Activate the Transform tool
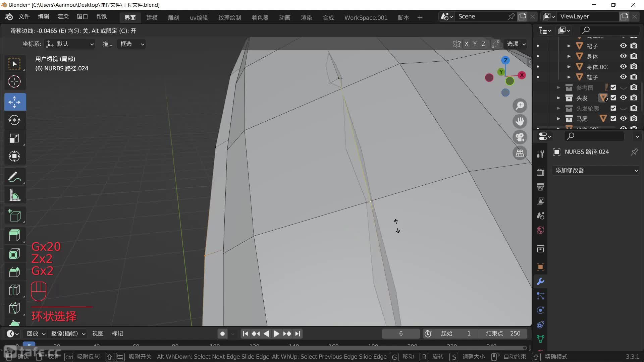Screen dimensions: 644x362 14,156
